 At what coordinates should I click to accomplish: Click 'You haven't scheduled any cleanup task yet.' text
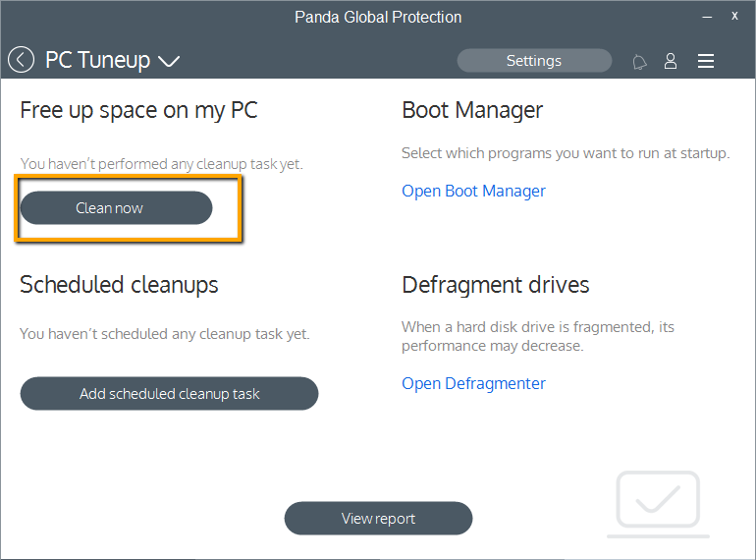tap(164, 334)
